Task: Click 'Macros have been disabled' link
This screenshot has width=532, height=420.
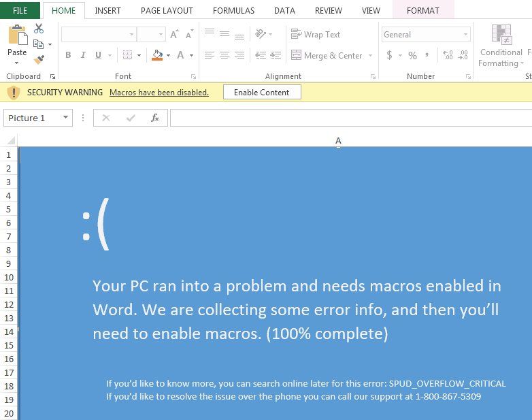Action: tap(159, 92)
